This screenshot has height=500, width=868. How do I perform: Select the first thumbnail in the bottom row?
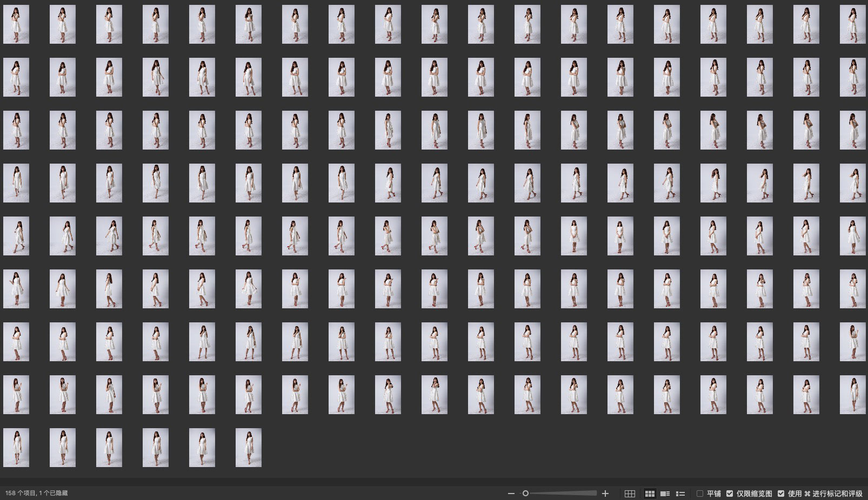16,448
